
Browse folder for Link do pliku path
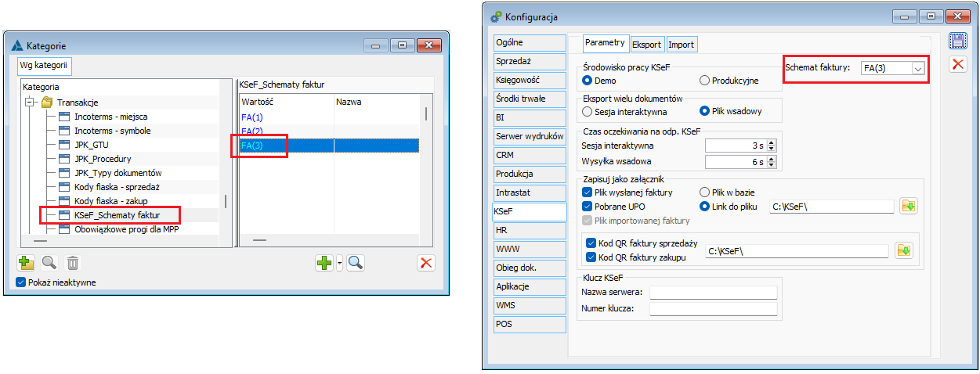[909, 207]
